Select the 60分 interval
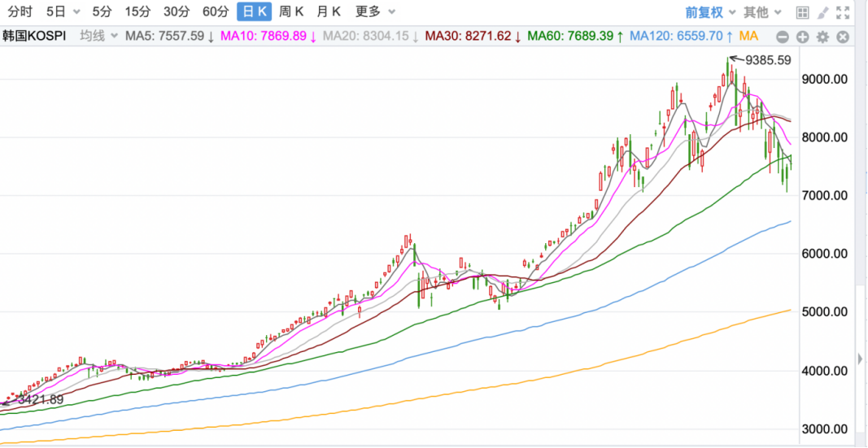The width and height of the screenshot is (868, 448). [x=216, y=11]
